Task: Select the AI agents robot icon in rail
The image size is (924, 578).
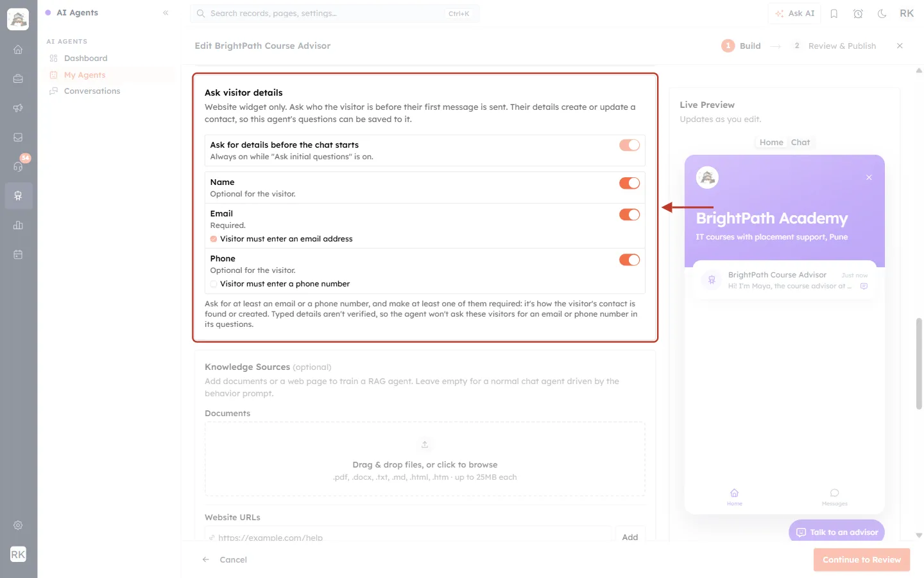Action: (x=18, y=196)
